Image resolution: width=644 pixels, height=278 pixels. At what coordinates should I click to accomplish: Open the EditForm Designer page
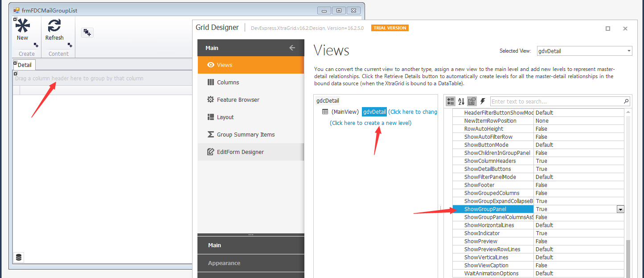click(x=251, y=152)
